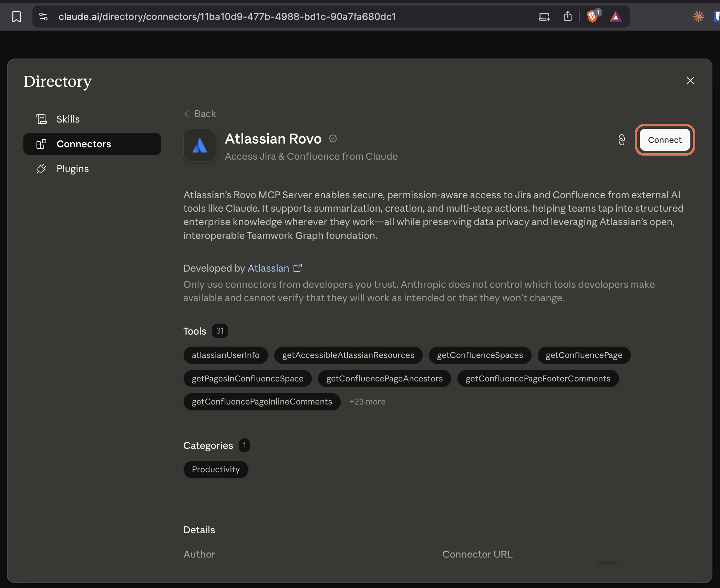
Task: Open Brave Shields lion icon
Action: 592,17
